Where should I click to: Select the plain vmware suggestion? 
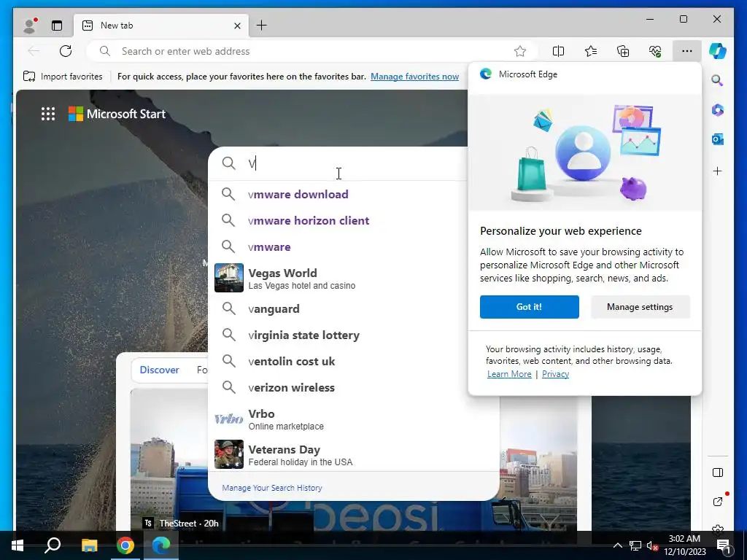tap(338, 246)
